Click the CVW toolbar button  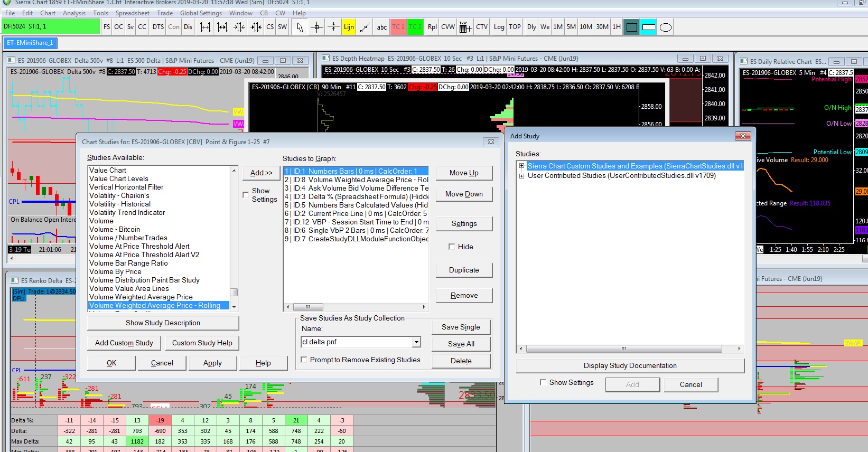448,27
